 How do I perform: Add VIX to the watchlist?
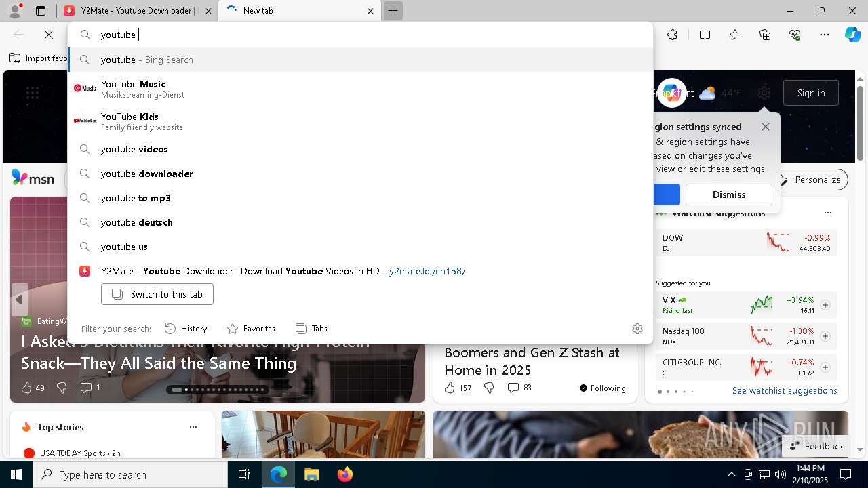point(825,305)
